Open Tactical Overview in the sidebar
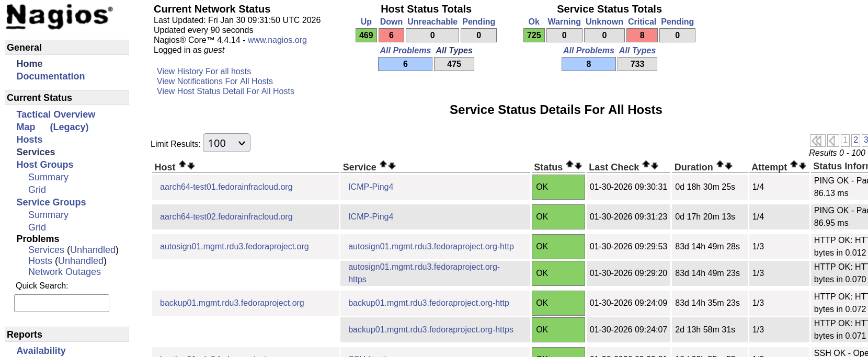 point(55,114)
